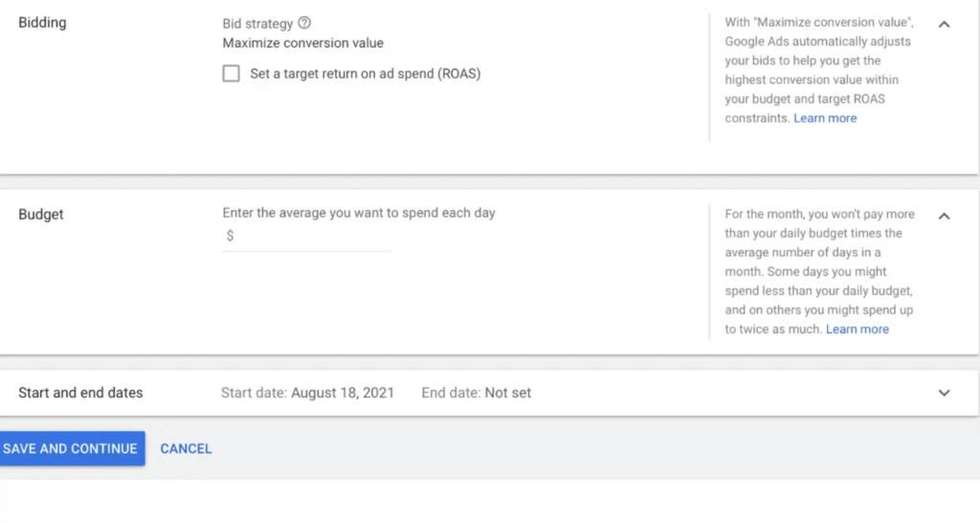This screenshot has height=523, width=980.
Task: Click the dollar sign in budget field
Action: coord(230,236)
